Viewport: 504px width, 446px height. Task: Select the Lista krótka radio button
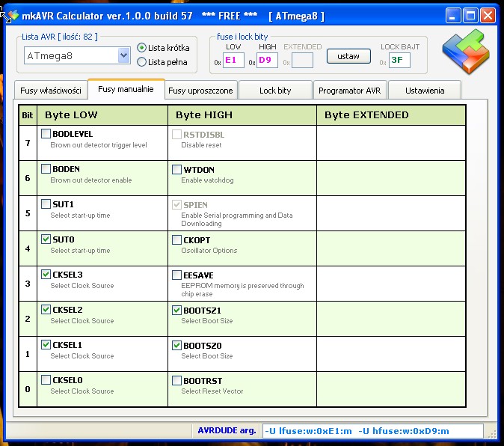(x=141, y=48)
